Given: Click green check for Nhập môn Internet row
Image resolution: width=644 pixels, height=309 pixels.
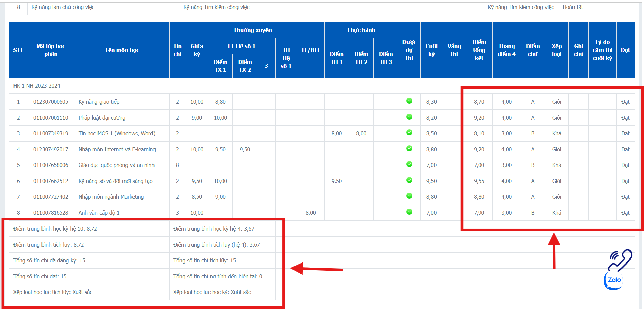Looking at the screenshot, I should (x=409, y=148).
